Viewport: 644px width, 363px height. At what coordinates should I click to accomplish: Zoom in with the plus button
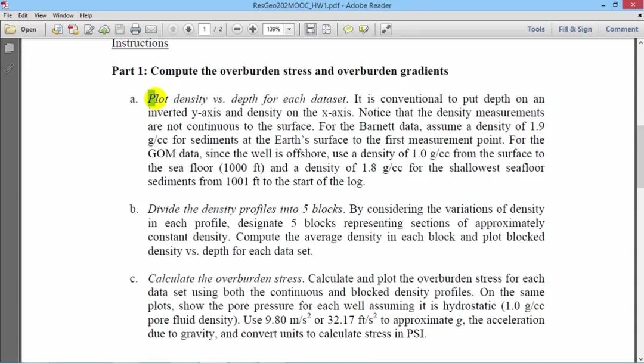tap(253, 29)
